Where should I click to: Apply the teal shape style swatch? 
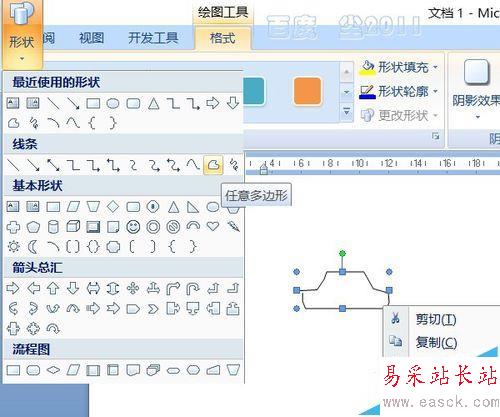pyautogui.click(x=254, y=91)
